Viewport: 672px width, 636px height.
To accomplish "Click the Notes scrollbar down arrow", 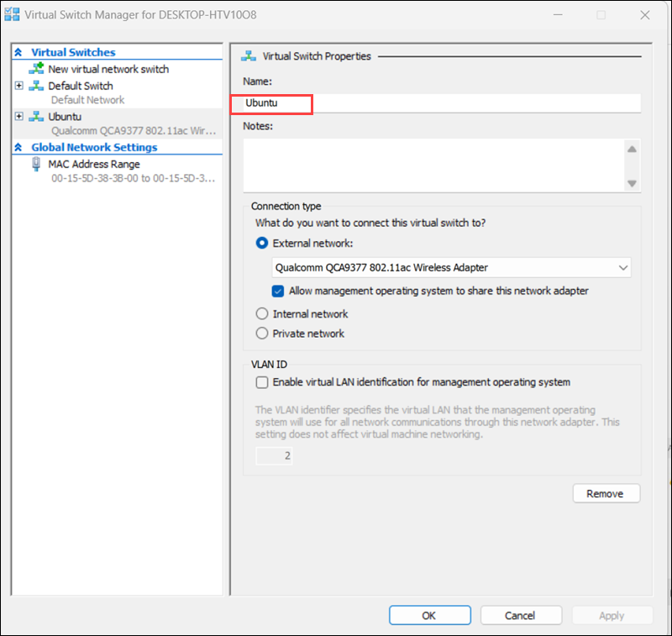I will [x=632, y=183].
